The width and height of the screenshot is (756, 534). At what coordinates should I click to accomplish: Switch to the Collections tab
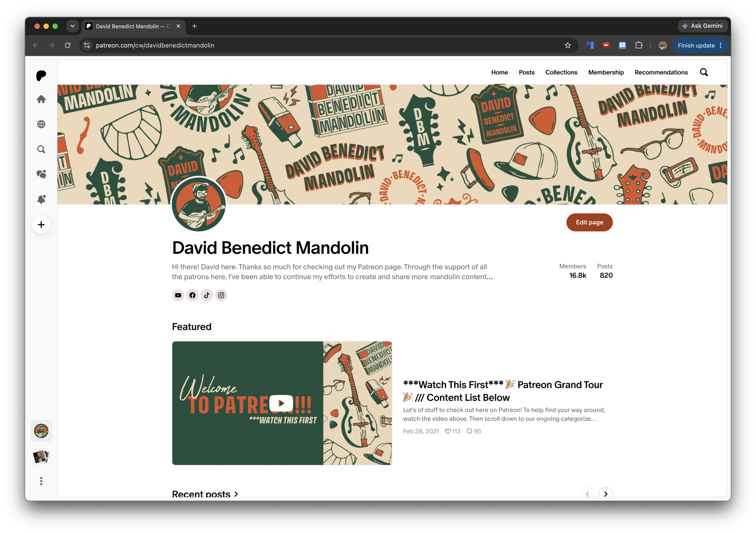(x=561, y=72)
